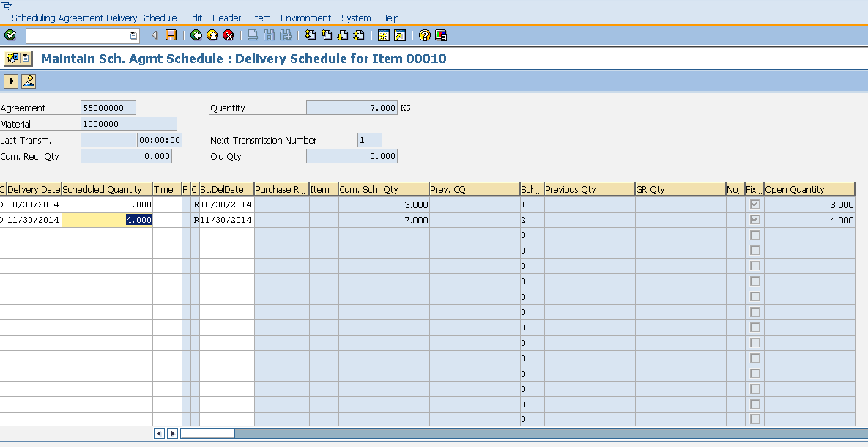The height and width of the screenshot is (447, 868).
Task: Open the Item menu in the menu bar
Action: coord(261,18)
